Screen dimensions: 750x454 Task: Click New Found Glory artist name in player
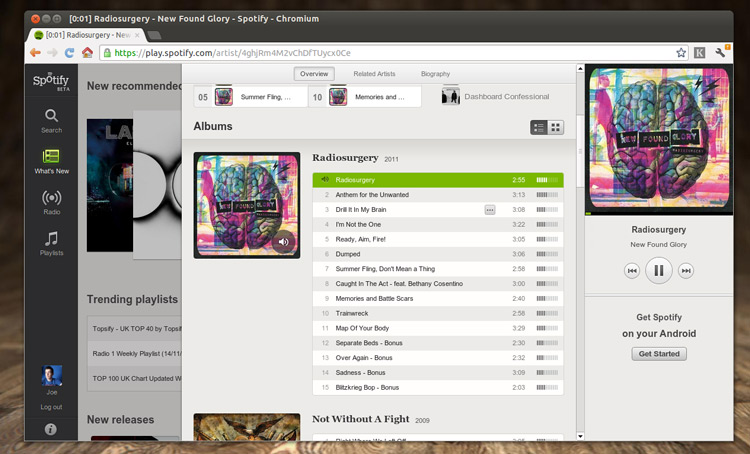tap(659, 244)
